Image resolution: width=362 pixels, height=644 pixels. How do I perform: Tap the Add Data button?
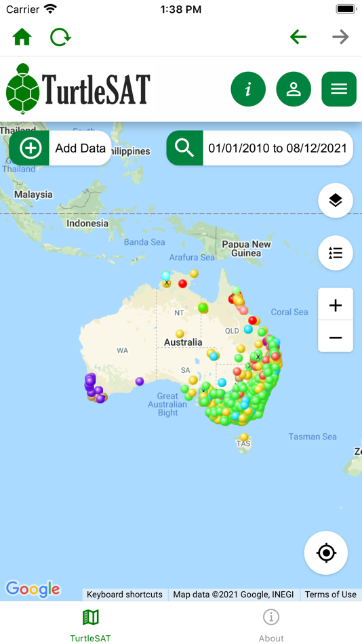coord(60,148)
